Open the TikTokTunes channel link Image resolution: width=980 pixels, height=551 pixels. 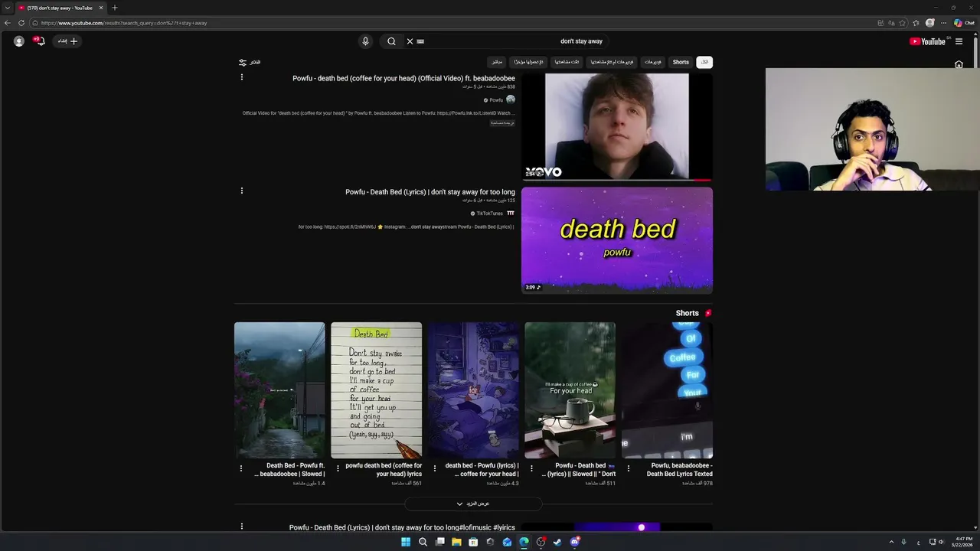(489, 214)
